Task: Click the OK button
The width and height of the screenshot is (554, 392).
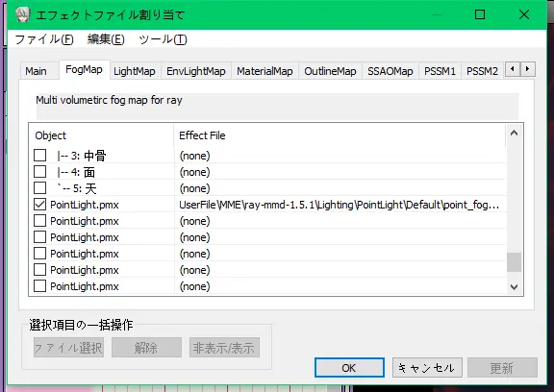Action: [x=349, y=368]
